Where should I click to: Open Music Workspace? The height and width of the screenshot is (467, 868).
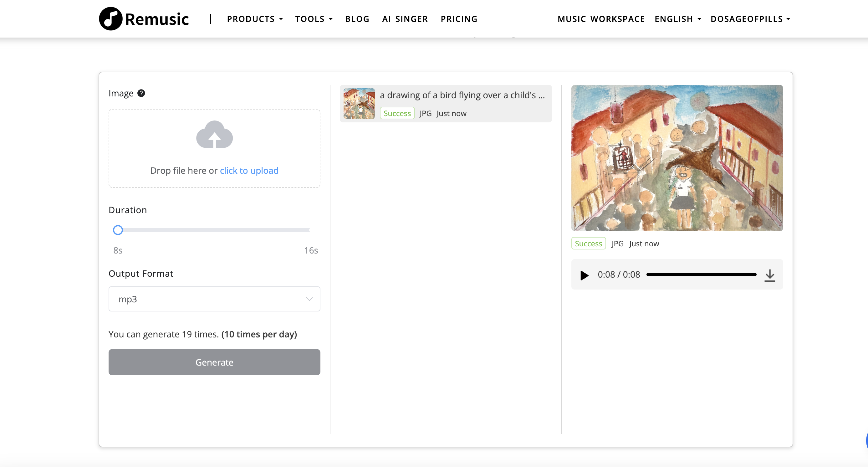click(601, 19)
